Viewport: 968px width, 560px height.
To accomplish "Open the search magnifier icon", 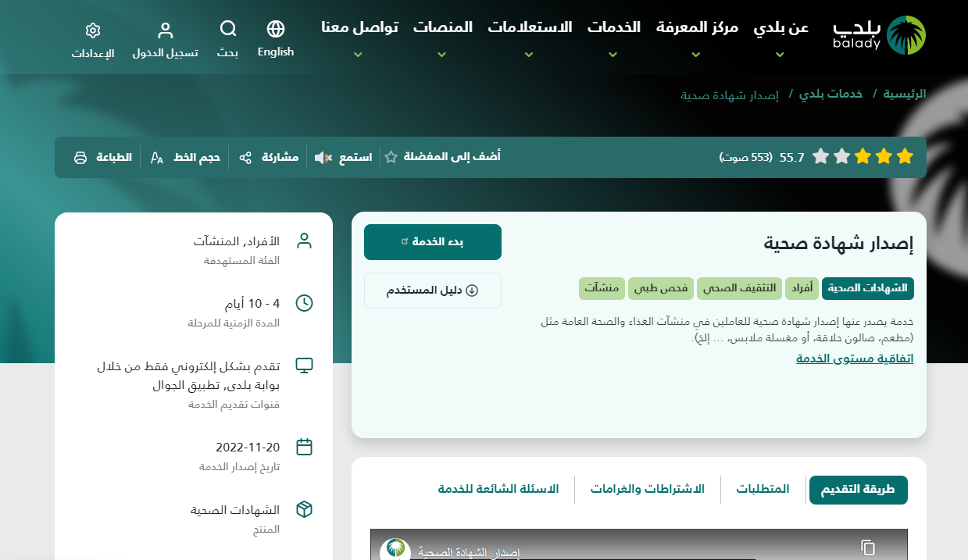I will [x=227, y=30].
